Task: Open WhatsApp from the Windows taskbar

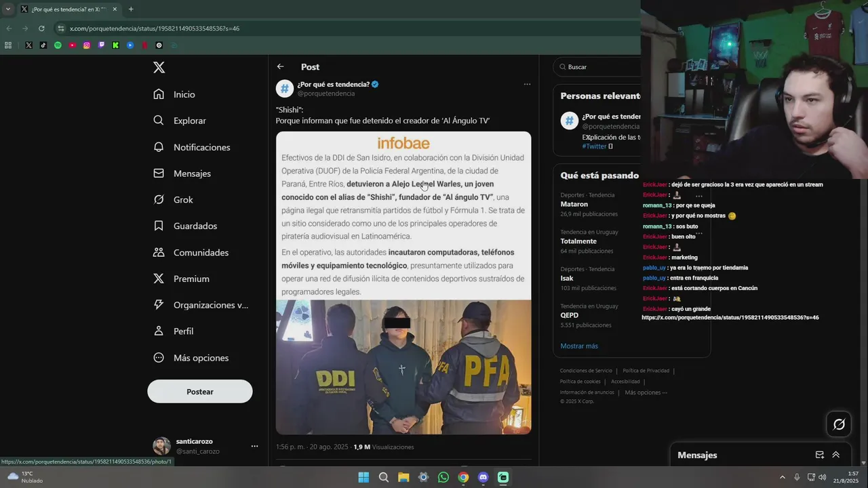Action: (x=443, y=477)
